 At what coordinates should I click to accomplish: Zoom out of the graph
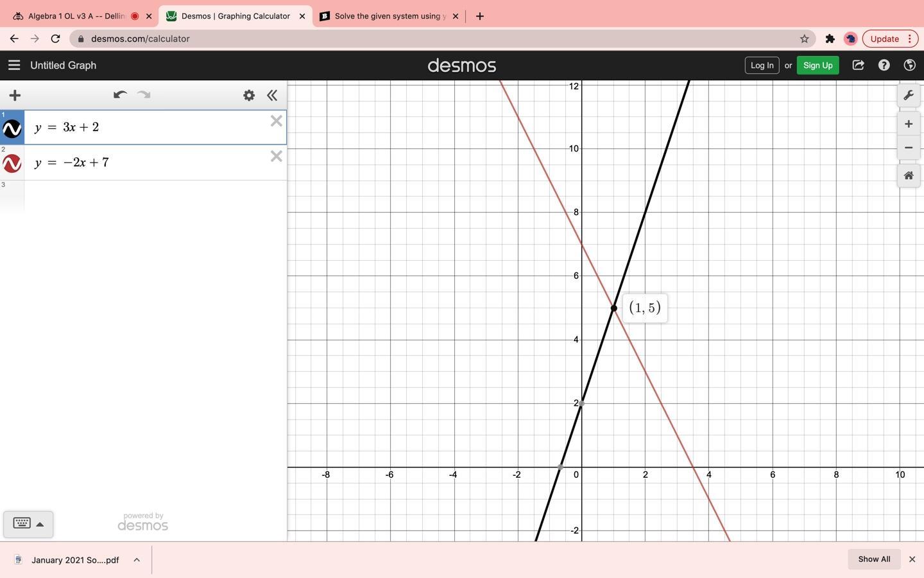click(908, 148)
